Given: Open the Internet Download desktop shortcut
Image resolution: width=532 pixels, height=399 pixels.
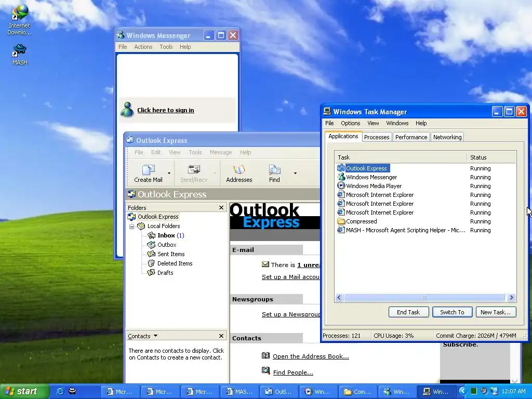Looking at the screenshot, I should point(19,19).
